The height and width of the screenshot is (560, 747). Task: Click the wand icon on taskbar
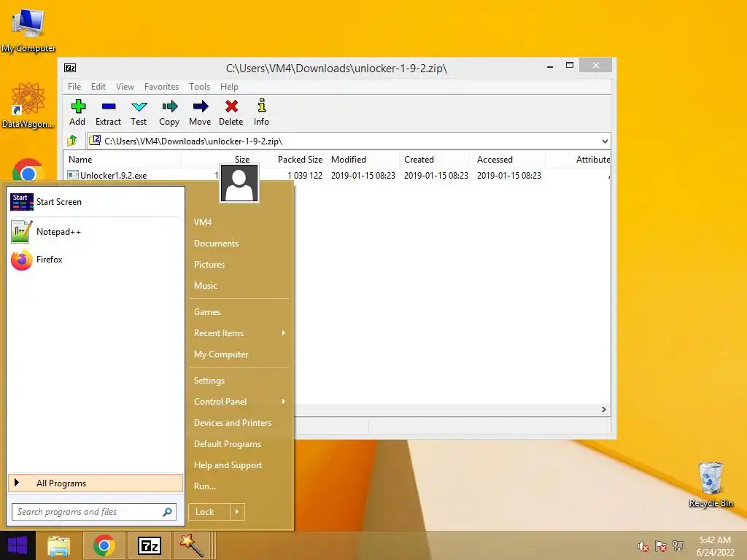[192, 545]
